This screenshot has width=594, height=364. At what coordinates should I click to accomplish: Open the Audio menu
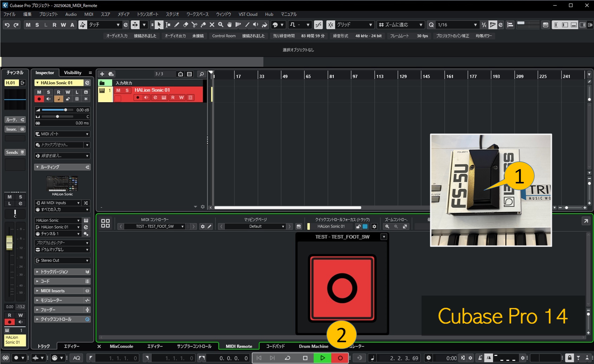[x=71, y=15]
